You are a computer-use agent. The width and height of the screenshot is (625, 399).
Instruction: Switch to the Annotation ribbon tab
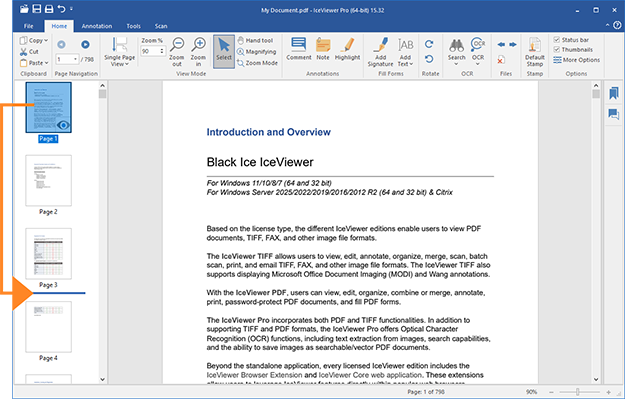click(96, 26)
